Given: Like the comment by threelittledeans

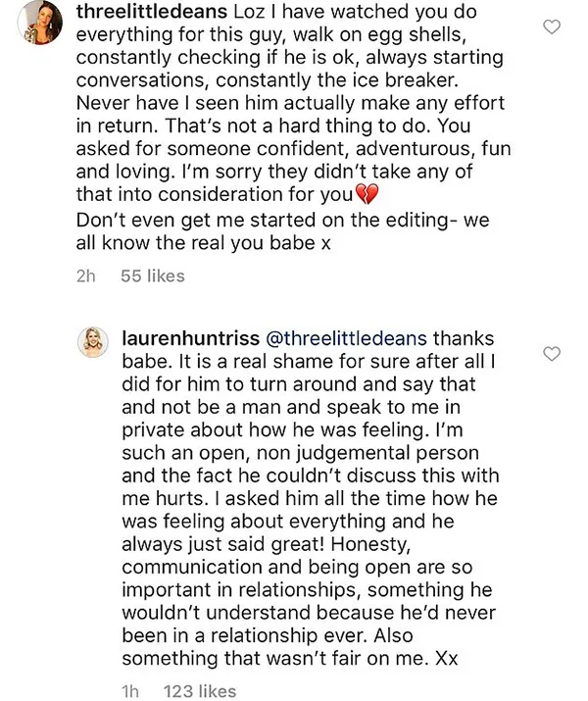Looking at the screenshot, I should tap(553, 28).
